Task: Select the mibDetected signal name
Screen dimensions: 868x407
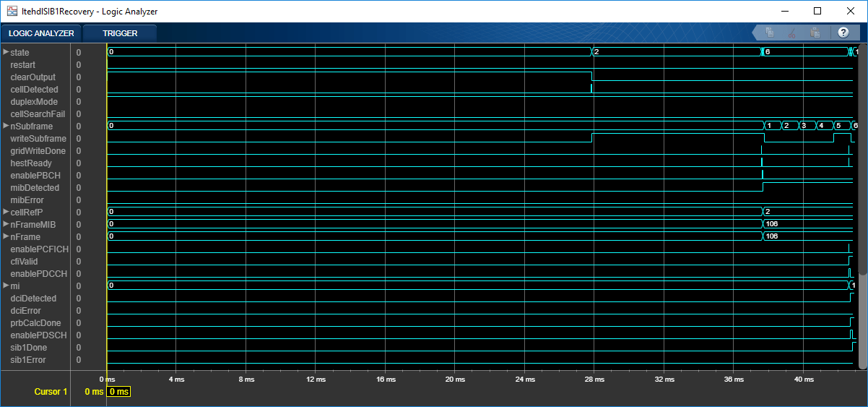Action: (x=35, y=188)
